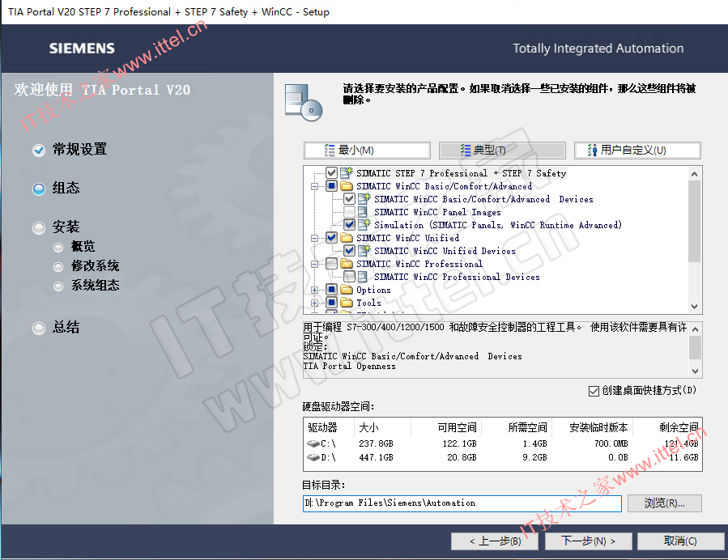Select the Options tree row label

(373, 291)
